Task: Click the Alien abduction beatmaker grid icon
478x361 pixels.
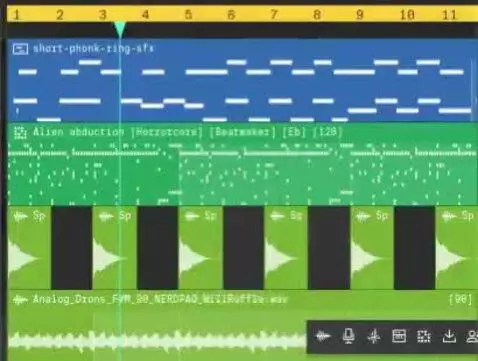Action: (20, 132)
